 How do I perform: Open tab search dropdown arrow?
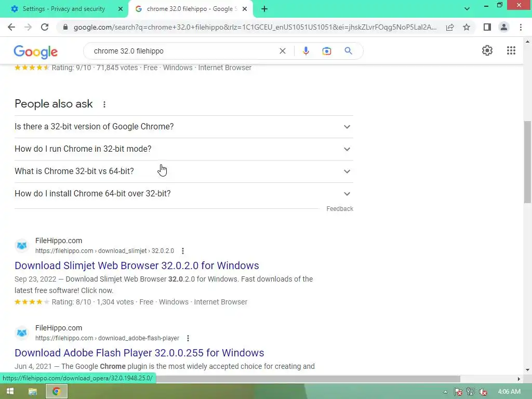[467, 9]
